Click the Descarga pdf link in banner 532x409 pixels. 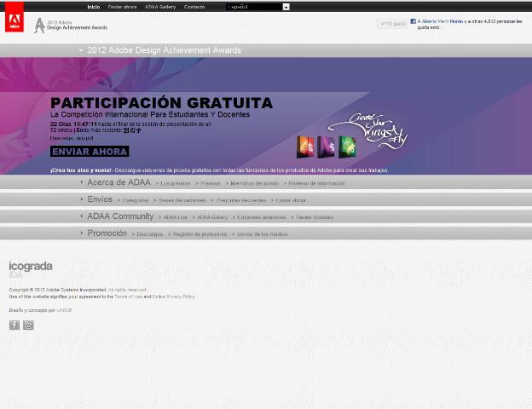click(x=72, y=138)
